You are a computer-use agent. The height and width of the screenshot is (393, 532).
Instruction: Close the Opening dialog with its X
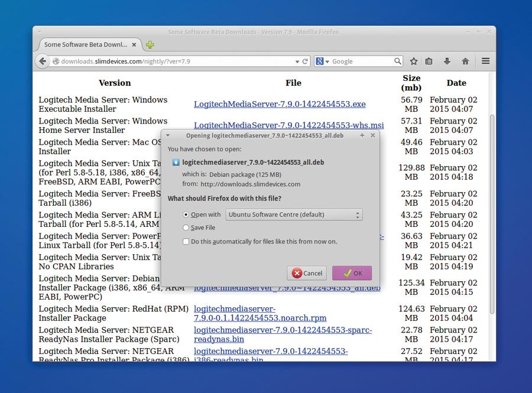click(x=373, y=135)
